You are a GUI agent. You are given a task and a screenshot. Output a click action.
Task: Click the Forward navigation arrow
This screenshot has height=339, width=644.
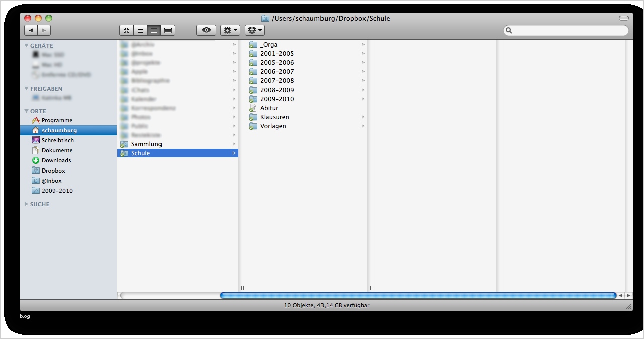coord(44,30)
